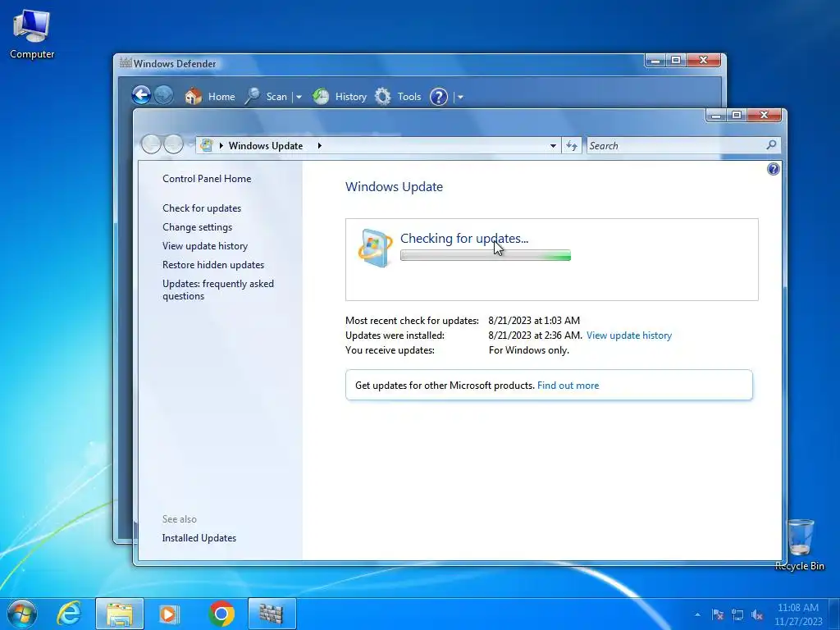
Task: Open Control Panel Home link
Action: (x=207, y=178)
